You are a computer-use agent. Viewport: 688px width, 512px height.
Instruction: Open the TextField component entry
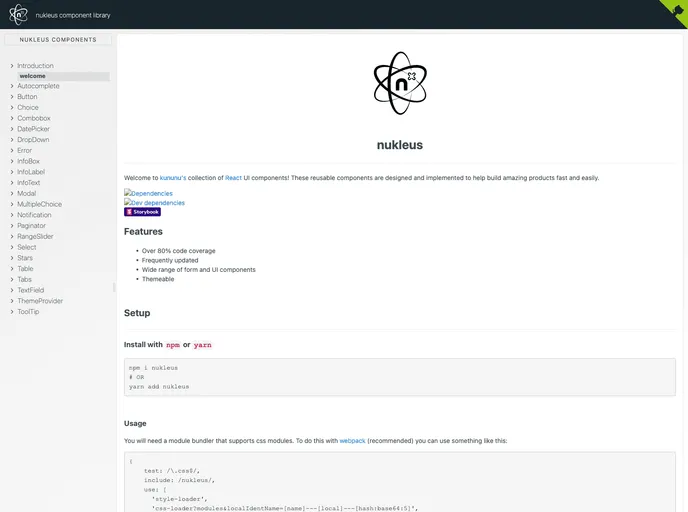click(x=31, y=290)
